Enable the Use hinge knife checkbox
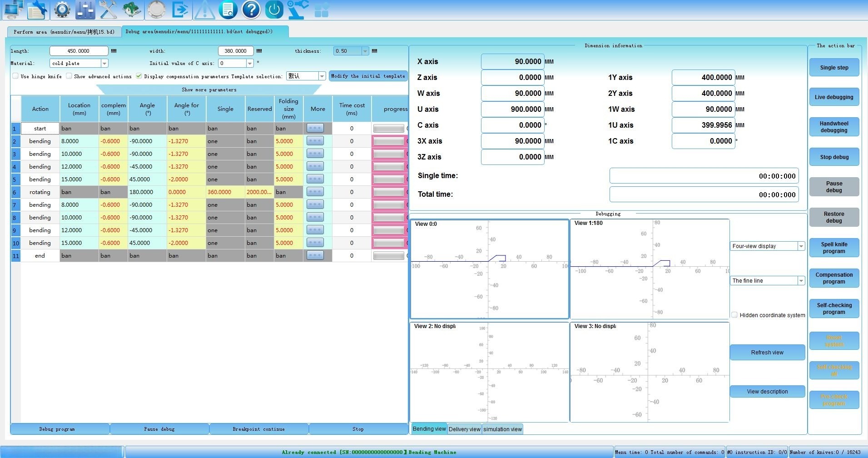 tap(15, 76)
